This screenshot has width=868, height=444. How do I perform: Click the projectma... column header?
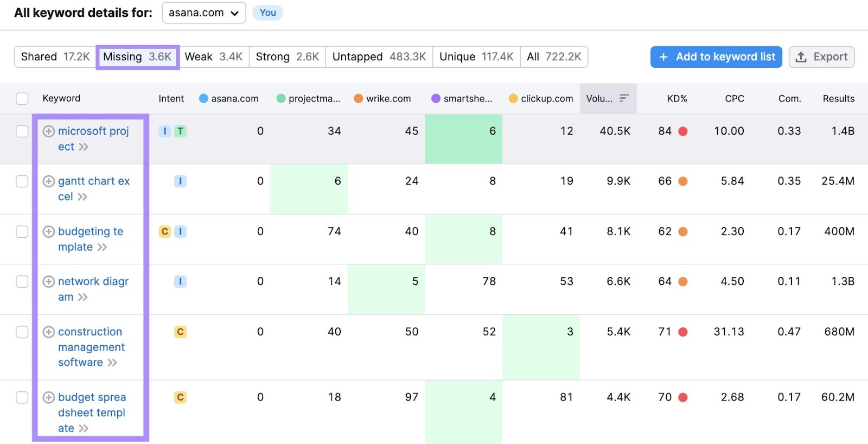pos(308,98)
